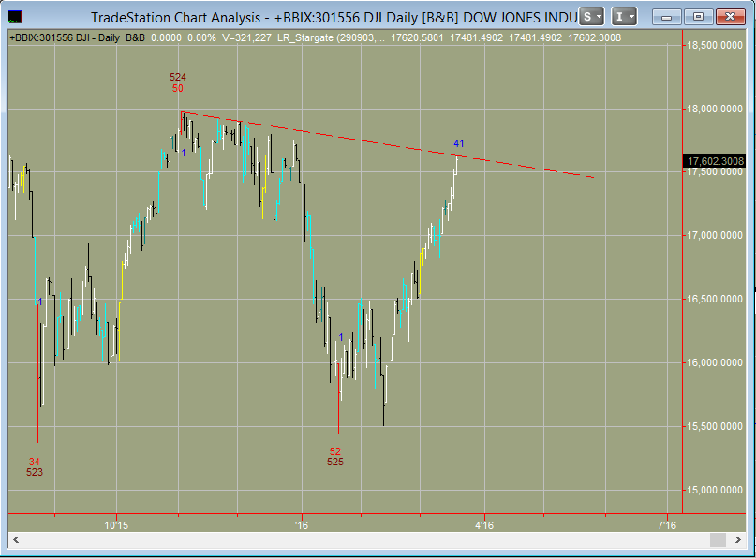Image resolution: width=756 pixels, height=559 pixels.
Task: Click the 524 marker label at the high
Action: [178, 77]
